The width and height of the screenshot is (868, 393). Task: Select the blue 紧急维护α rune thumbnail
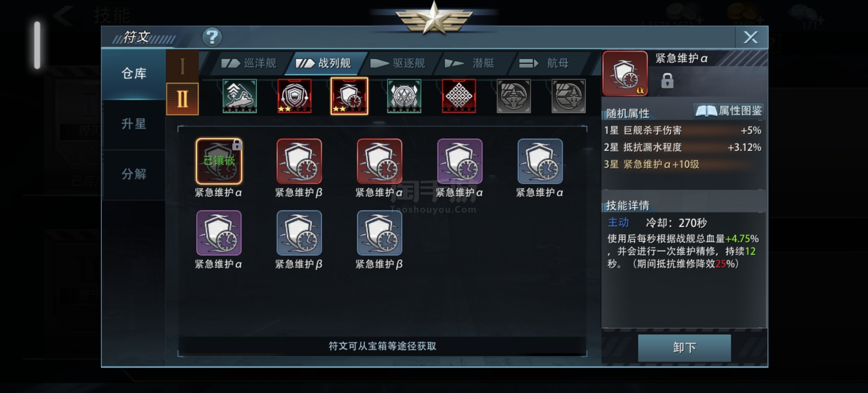coord(540,161)
